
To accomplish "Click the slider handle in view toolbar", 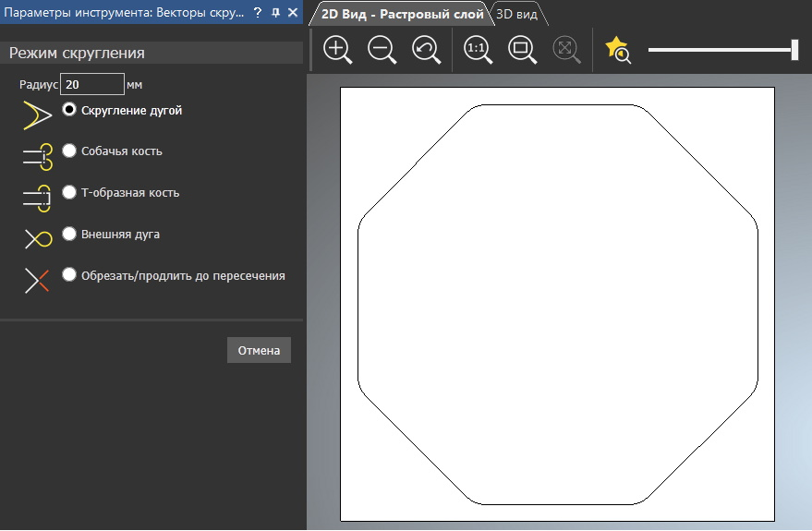I will coord(794,50).
